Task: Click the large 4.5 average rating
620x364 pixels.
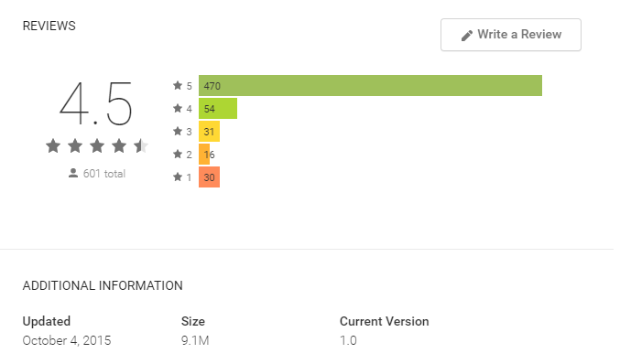Action: [x=97, y=104]
